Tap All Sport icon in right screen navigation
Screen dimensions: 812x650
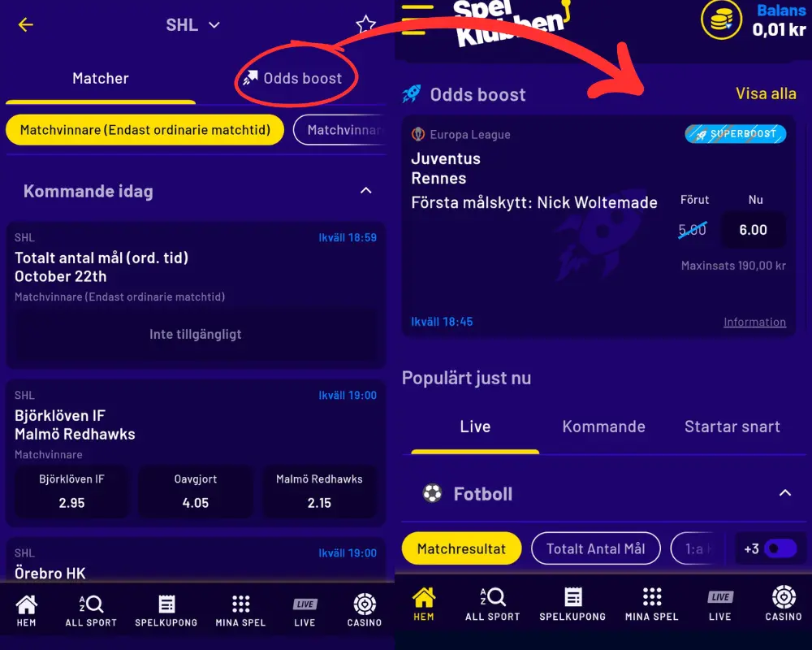tap(493, 604)
